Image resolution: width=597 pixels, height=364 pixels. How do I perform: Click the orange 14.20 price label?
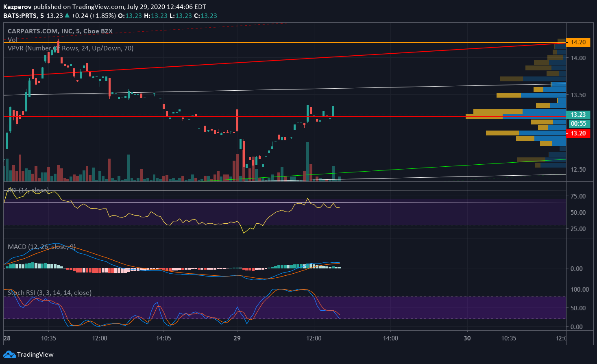578,42
